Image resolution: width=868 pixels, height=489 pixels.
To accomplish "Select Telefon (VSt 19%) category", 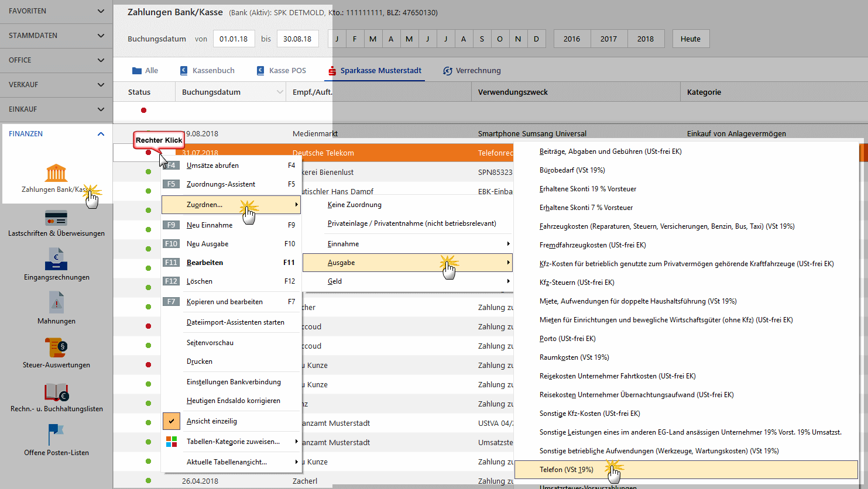I will [x=686, y=469].
